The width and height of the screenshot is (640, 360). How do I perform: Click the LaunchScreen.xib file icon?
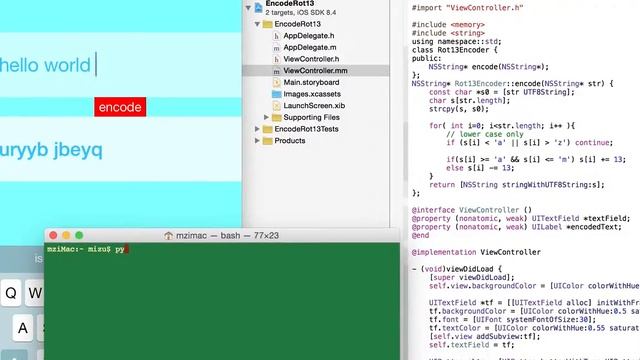(276, 106)
